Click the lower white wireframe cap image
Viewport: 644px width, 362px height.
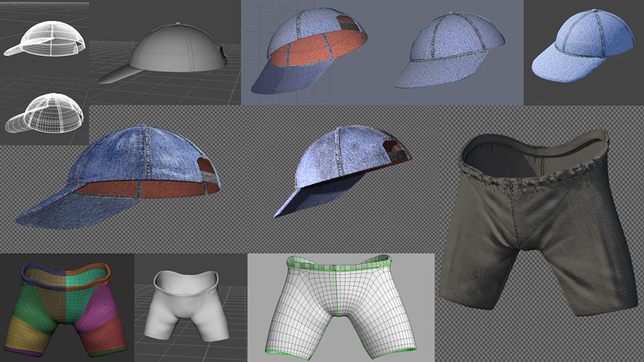44,113
